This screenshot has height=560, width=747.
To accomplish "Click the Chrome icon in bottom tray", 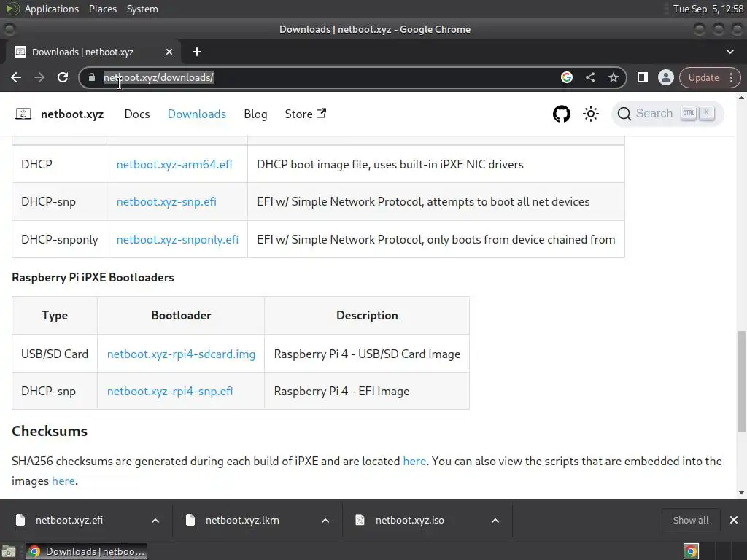I will 691,551.
